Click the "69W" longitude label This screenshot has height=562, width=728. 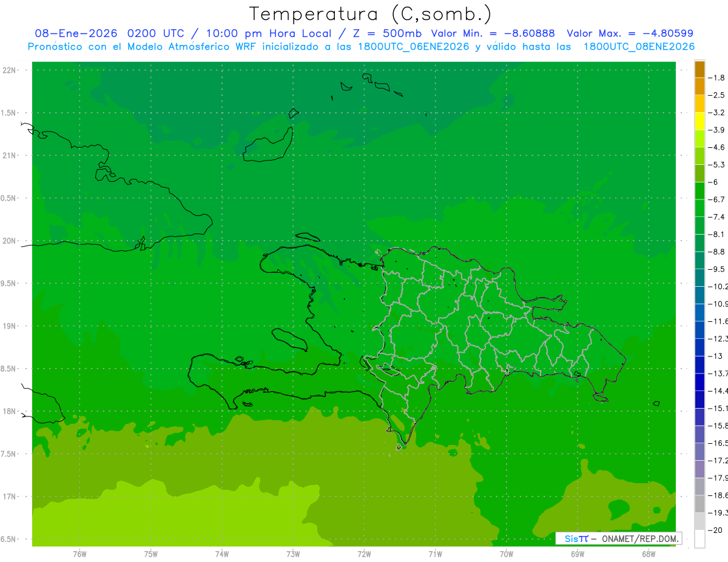click(578, 554)
